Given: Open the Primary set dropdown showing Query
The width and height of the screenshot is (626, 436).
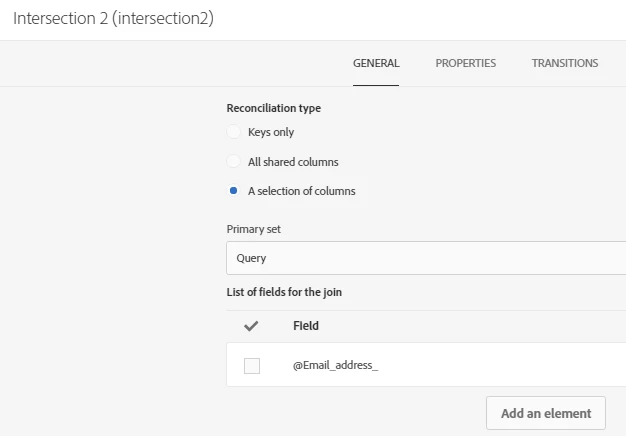Looking at the screenshot, I should (x=425, y=258).
